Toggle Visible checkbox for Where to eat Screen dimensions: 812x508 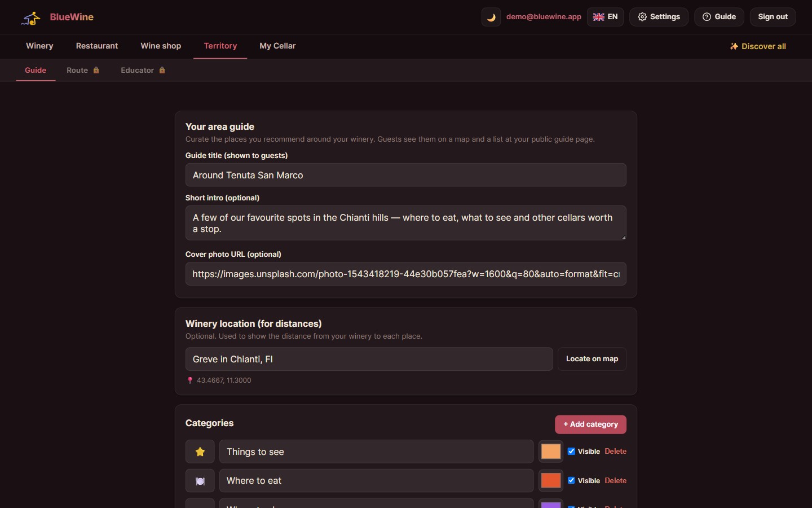coord(571,480)
